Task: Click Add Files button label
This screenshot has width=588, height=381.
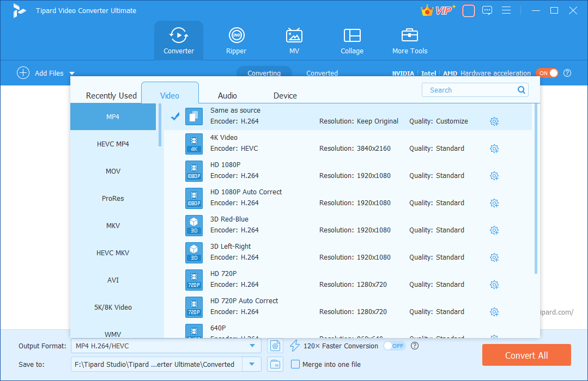Action: point(49,73)
